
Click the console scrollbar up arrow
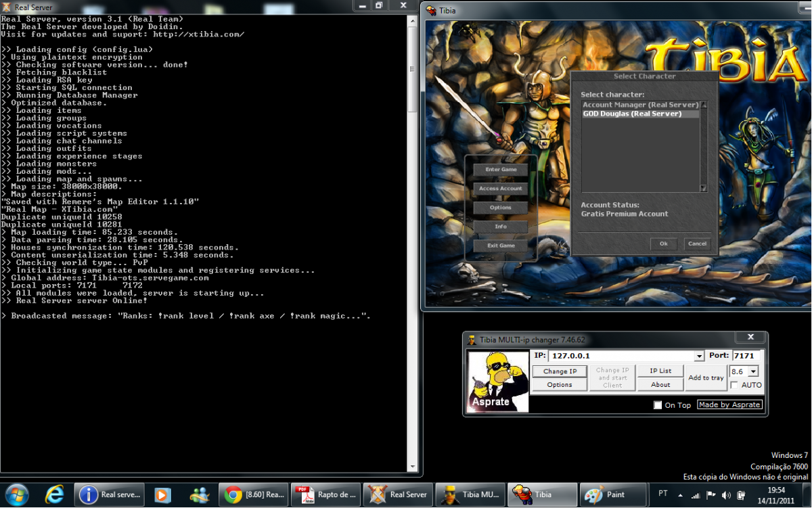[413, 21]
